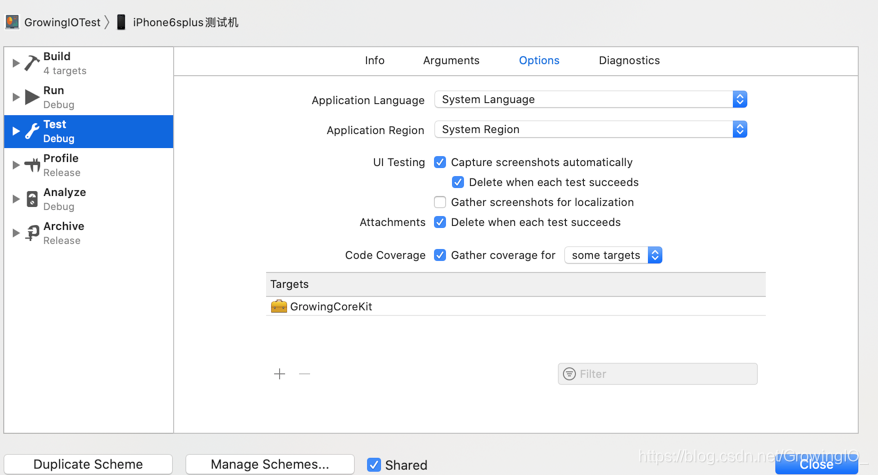Enable Gather screenshots for localization
This screenshot has height=475, width=878.
click(440, 202)
